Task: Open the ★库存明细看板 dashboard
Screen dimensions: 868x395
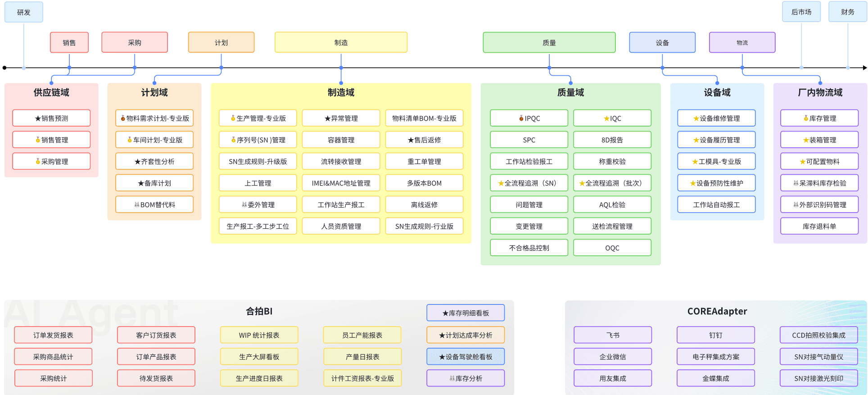Action: click(466, 313)
